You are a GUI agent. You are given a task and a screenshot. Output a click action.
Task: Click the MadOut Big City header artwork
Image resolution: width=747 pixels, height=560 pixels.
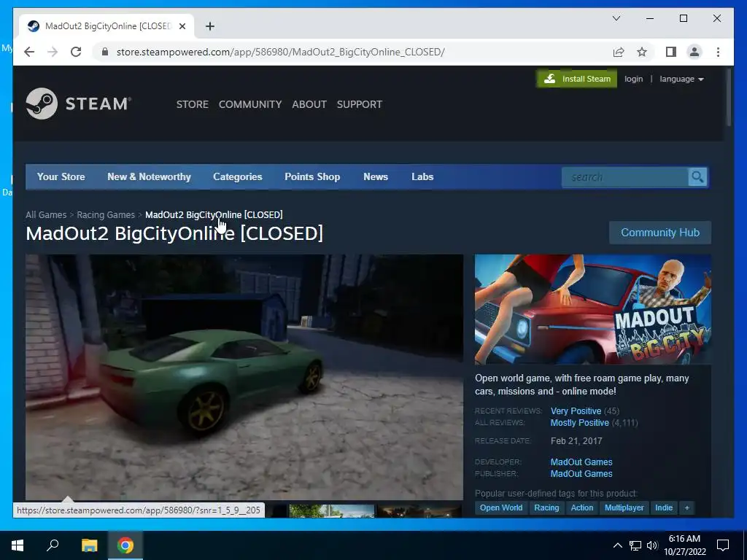click(592, 309)
